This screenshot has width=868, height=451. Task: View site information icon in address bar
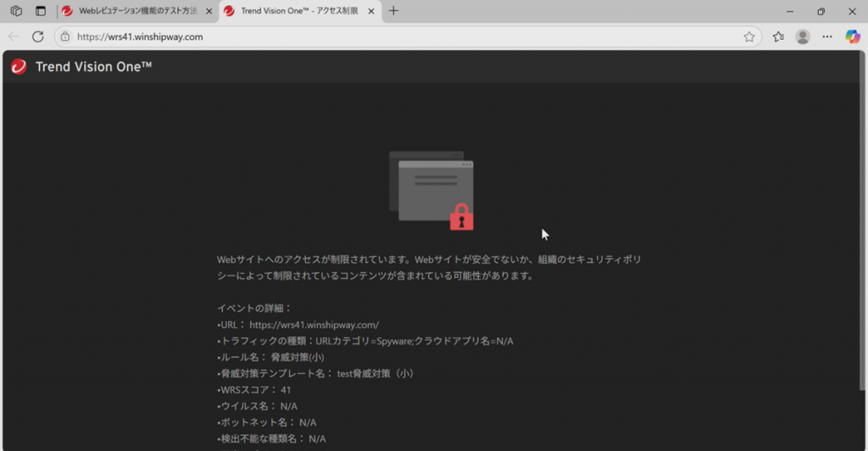point(65,36)
